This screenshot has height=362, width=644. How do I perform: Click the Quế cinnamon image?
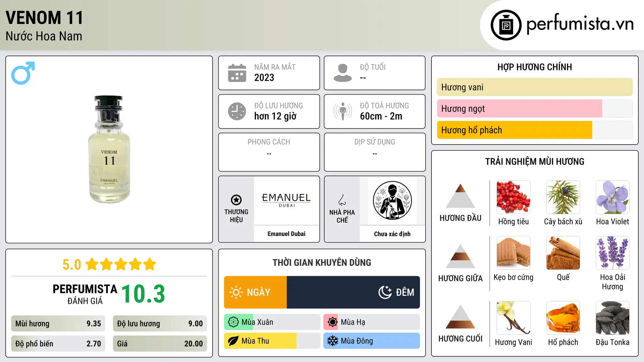[563, 253]
